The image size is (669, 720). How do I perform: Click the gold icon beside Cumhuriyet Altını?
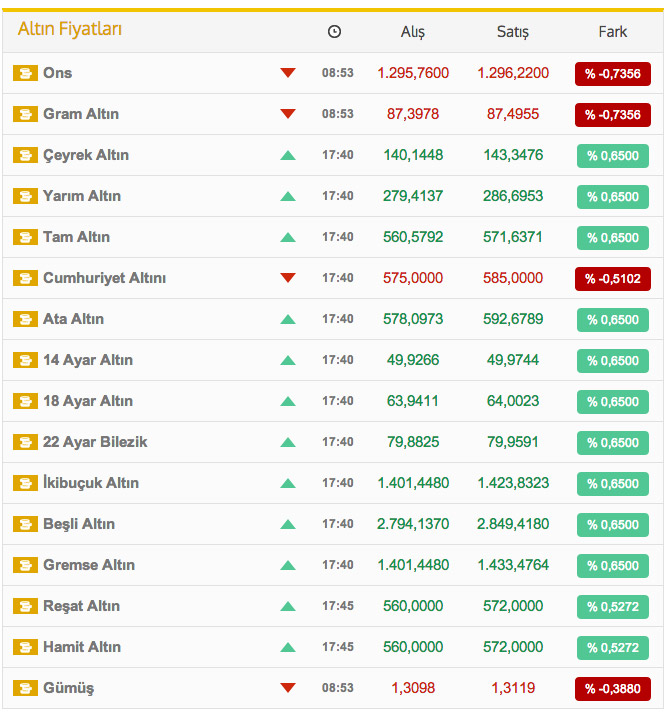point(25,278)
